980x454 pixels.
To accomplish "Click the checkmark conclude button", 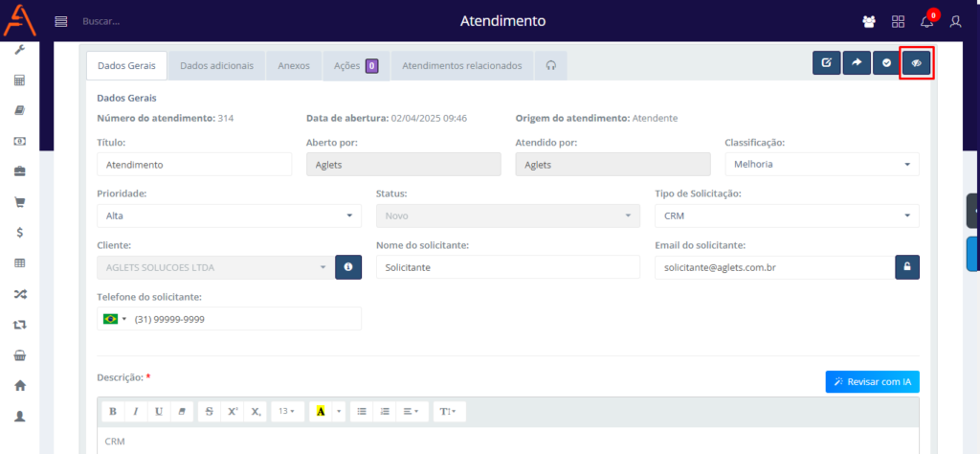I will point(886,63).
